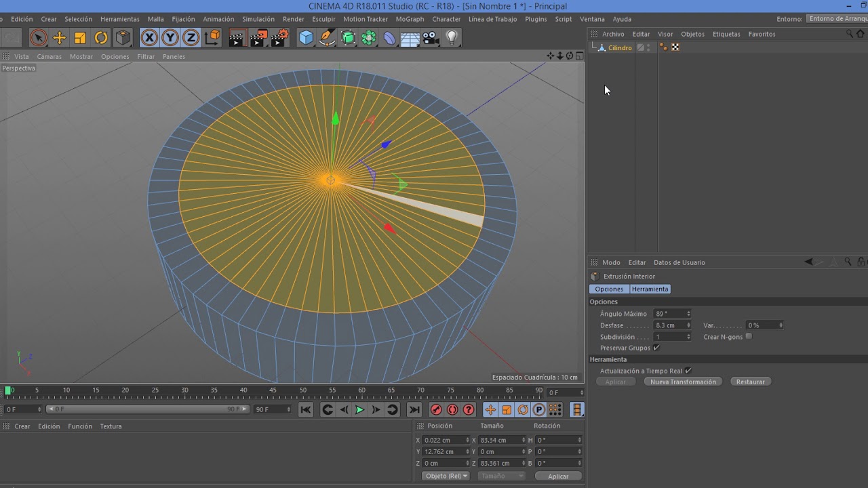Click the Restaurar button
Viewport: 868px width, 488px height.
(x=751, y=382)
